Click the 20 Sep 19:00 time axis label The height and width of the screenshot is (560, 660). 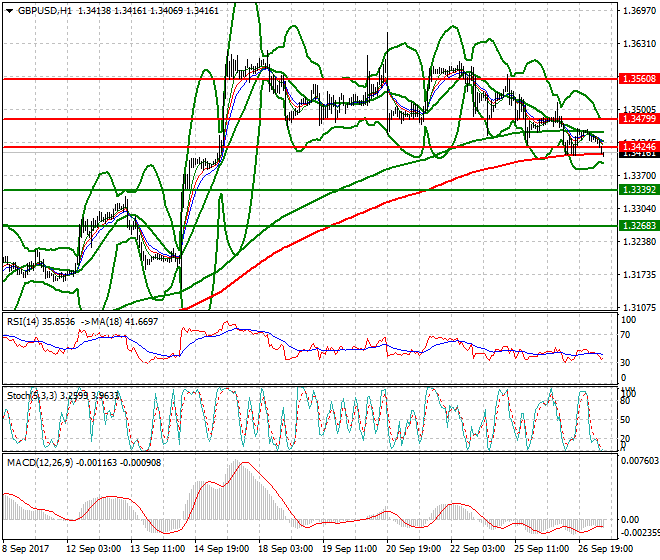coord(413,549)
